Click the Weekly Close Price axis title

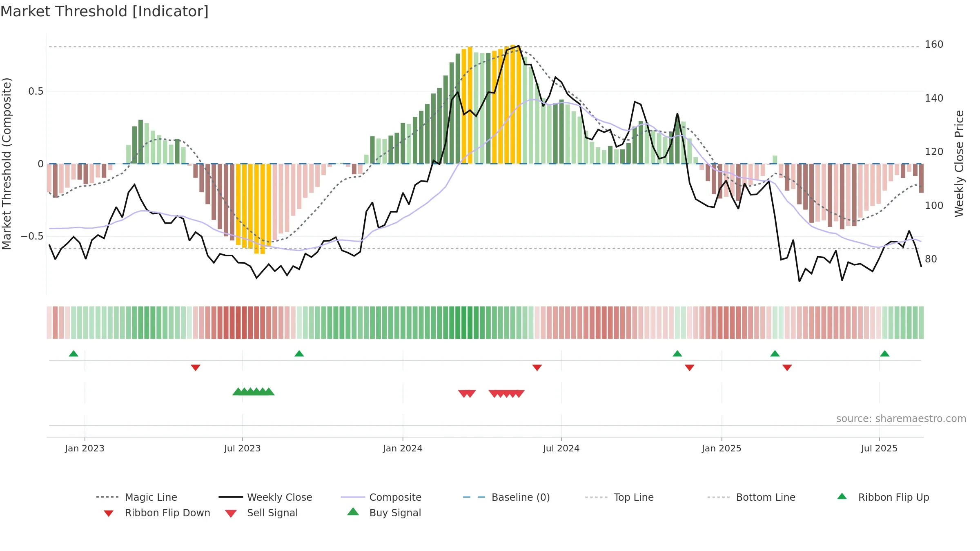click(x=959, y=164)
